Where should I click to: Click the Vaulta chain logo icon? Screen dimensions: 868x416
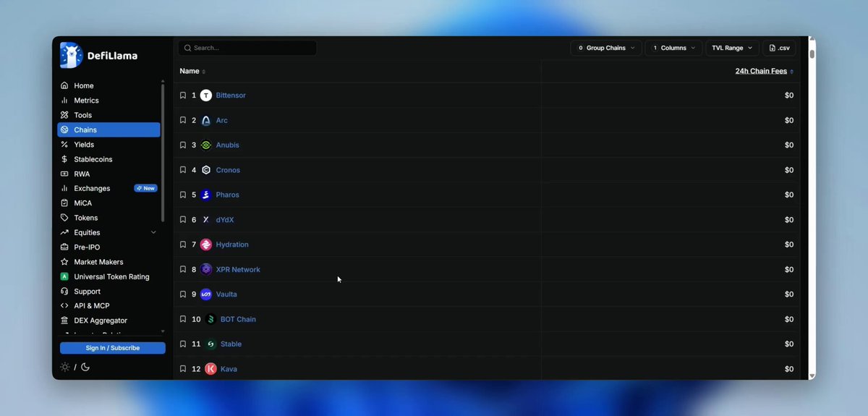(206, 294)
